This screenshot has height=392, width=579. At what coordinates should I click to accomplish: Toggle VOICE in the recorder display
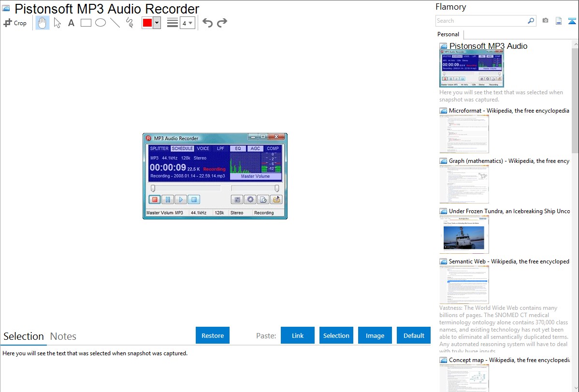tap(203, 148)
